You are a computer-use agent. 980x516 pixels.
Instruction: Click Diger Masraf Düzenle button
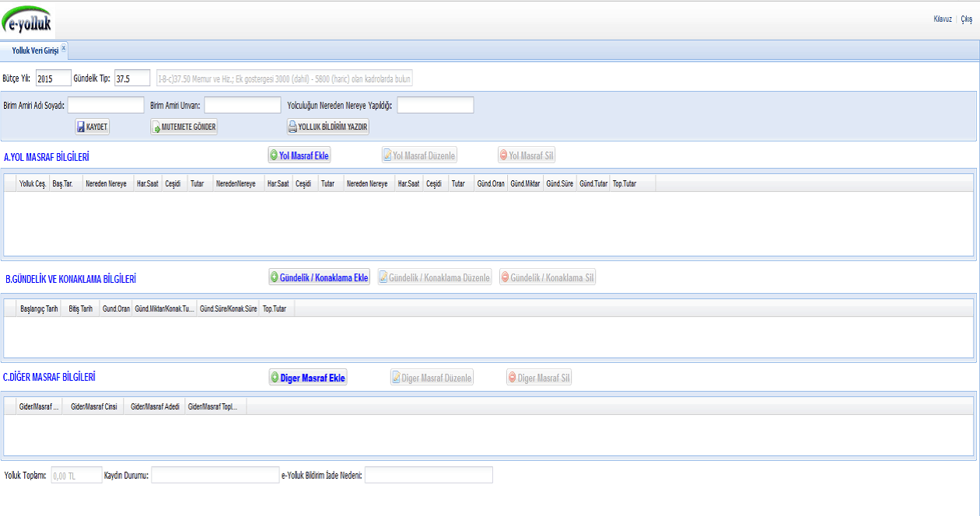pos(432,378)
